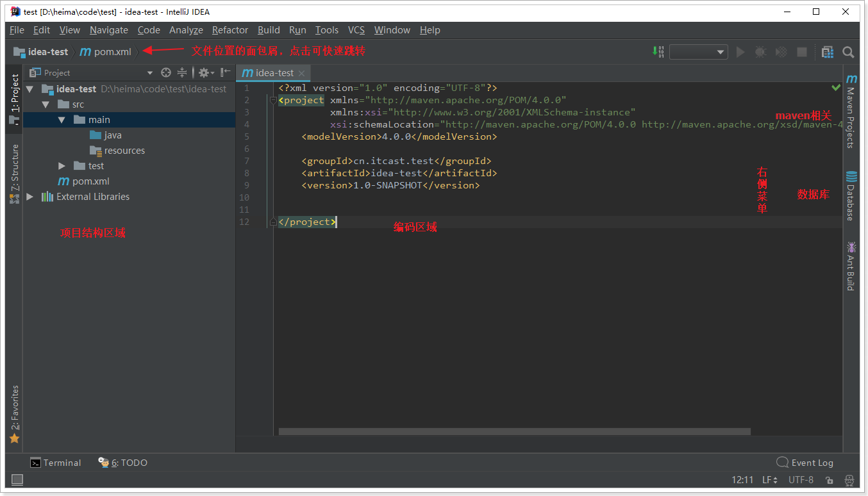Image resolution: width=868 pixels, height=496 pixels.
Task: Expand the External Libraries node
Action: coord(29,197)
